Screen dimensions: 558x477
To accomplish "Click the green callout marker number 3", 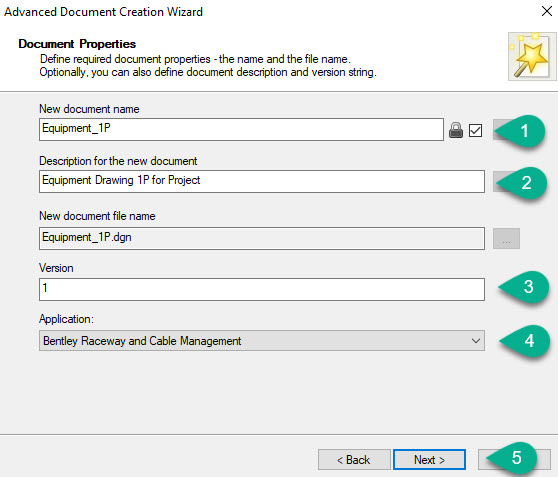I will 524,287.
